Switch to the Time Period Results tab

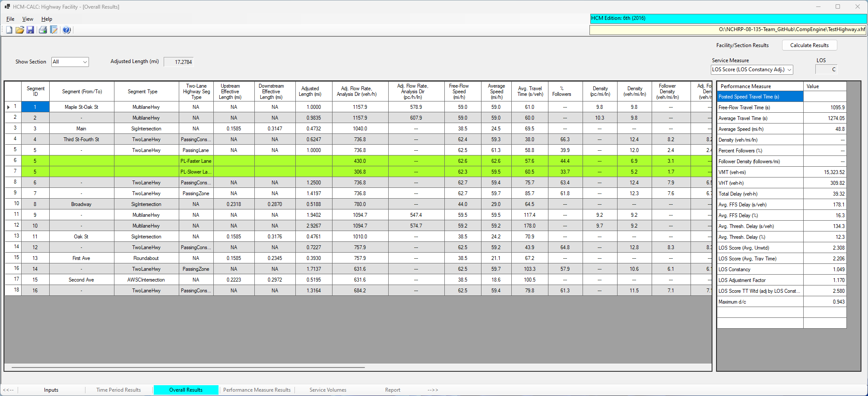118,390
